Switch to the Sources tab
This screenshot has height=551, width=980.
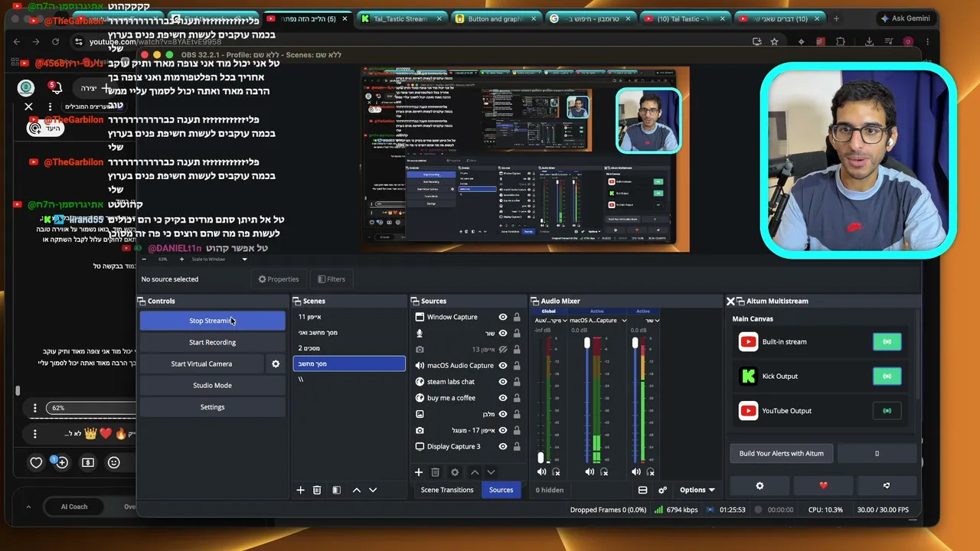(501, 490)
